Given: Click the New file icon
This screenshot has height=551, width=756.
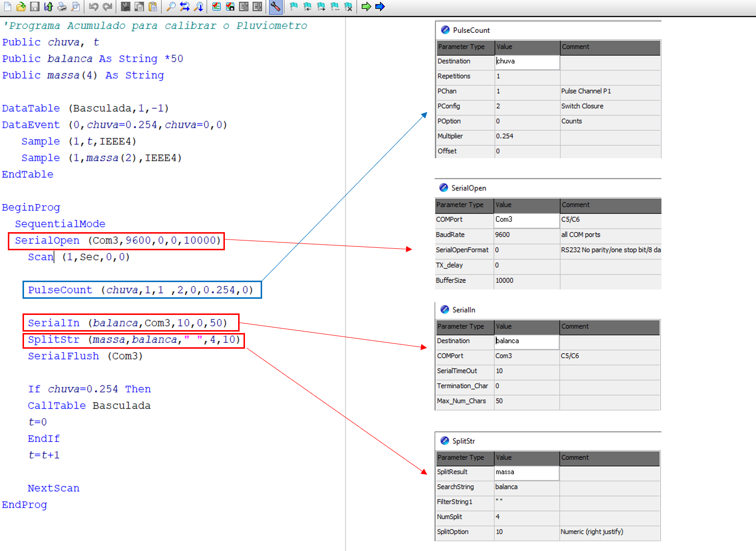Looking at the screenshot, I should click(x=8, y=6).
